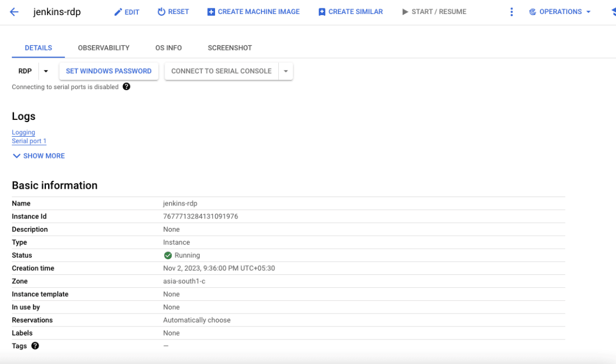Click the Create Similar icon
The height and width of the screenshot is (364, 616).
322,12
